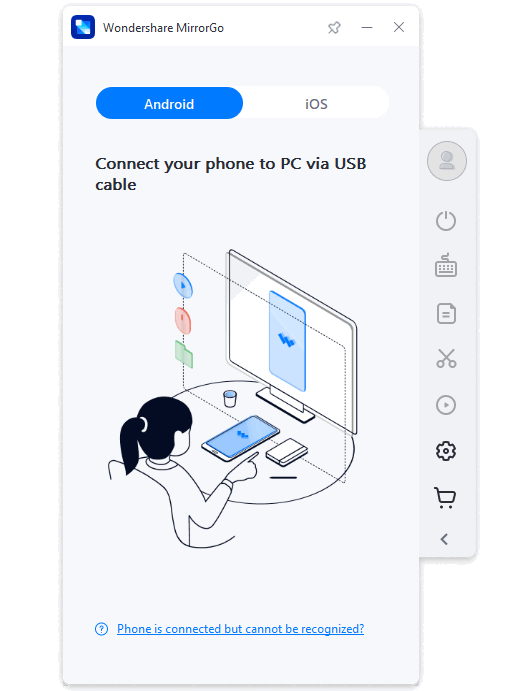Switch to the Android tab
Screen dimensions: 516x691
pyautogui.click(x=169, y=103)
